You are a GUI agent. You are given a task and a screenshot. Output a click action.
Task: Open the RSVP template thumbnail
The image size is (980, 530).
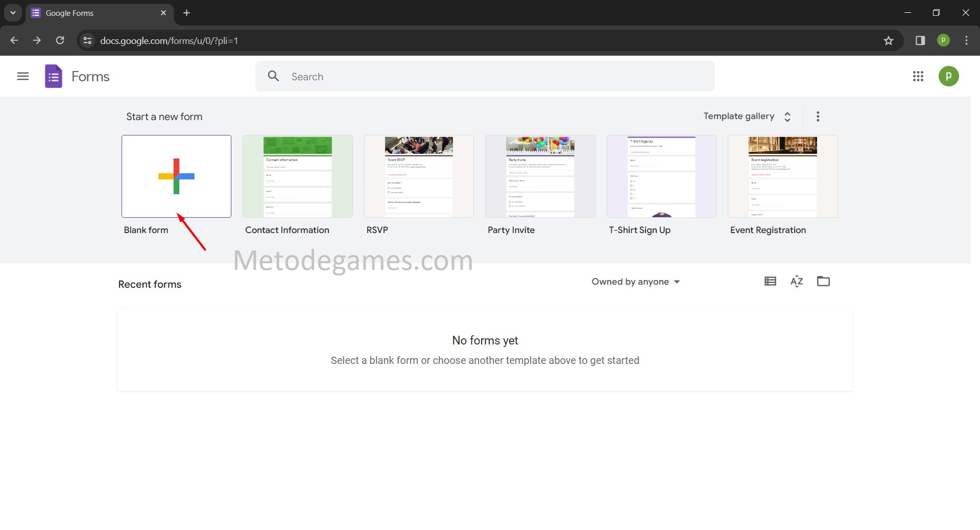pyautogui.click(x=419, y=176)
